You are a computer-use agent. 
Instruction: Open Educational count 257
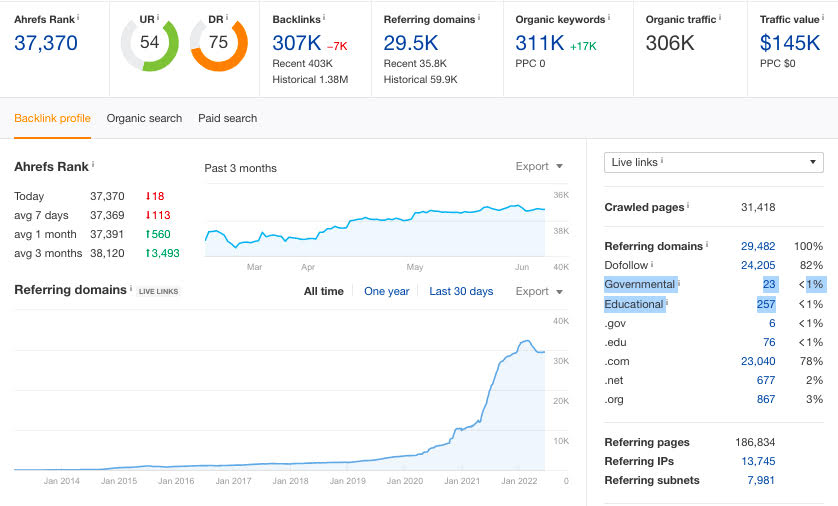coord(766,304)
